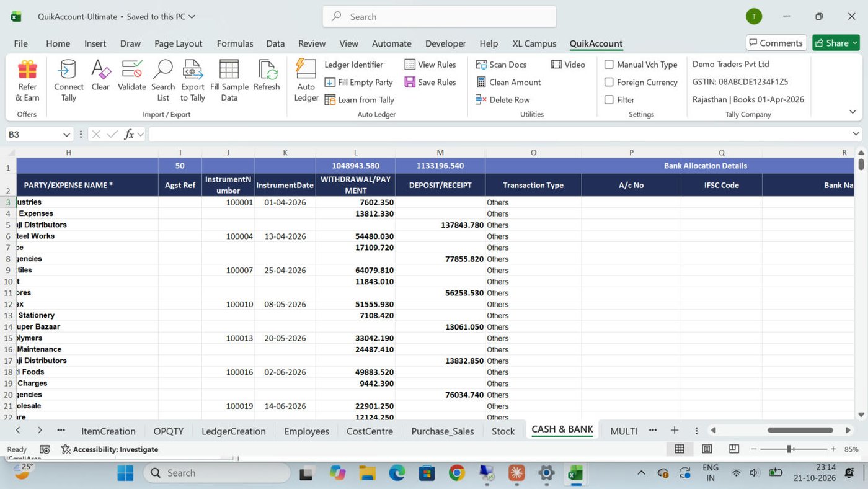Click Accessibility: Investigate status

tap(109, 449)
